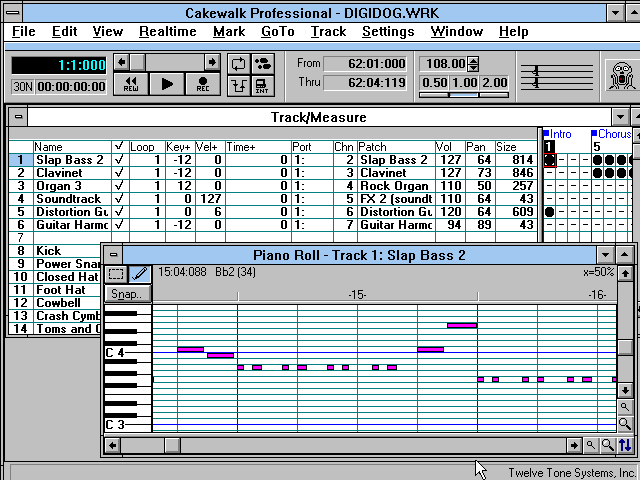Select the Piano Roll pencil draw tool
Image resolution: width=640 pixels, height=480 pixels.
[x=140, y=274]
